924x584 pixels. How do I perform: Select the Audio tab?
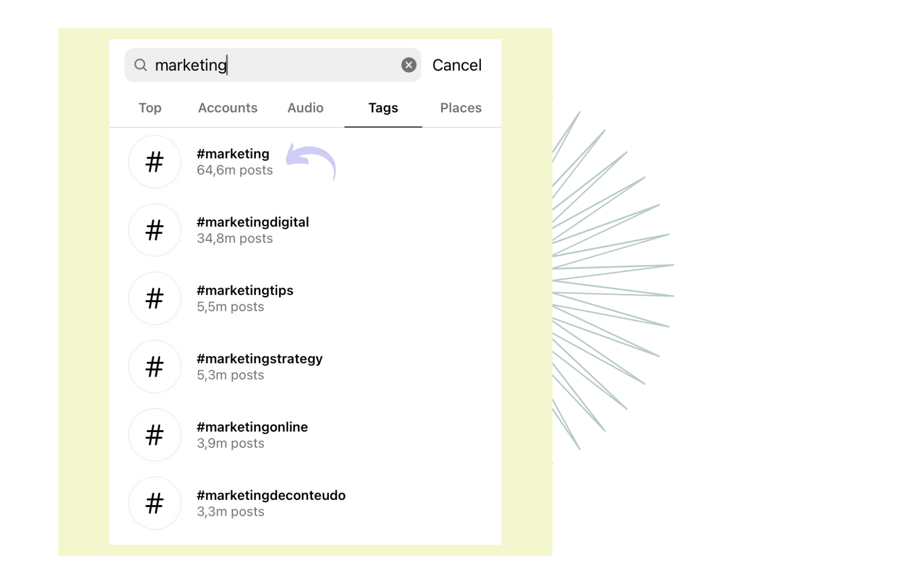(305, 108)
